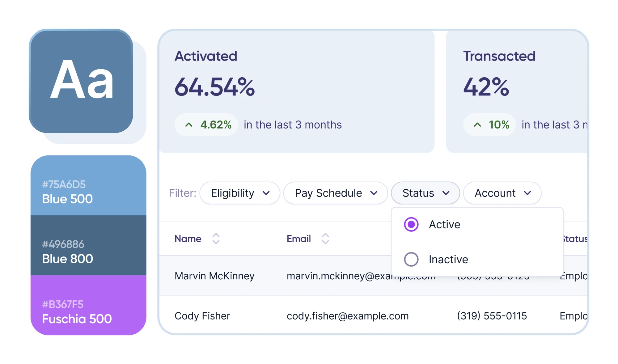The height and width of the screenshot is (364, 618).
Task: Select the Inactive radio button
Action: tap(411, 259)
